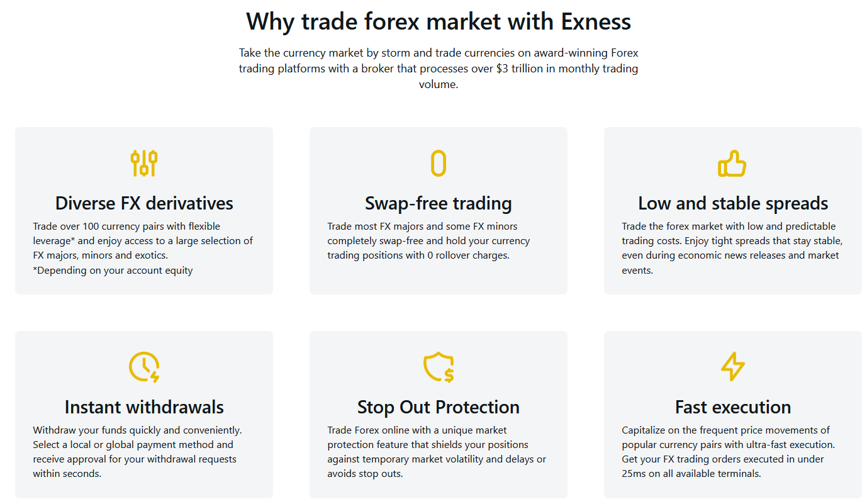Open the Low and stable spreads heading
The width and height of the screenshot is (867, 504).
[x=733, y=203]
